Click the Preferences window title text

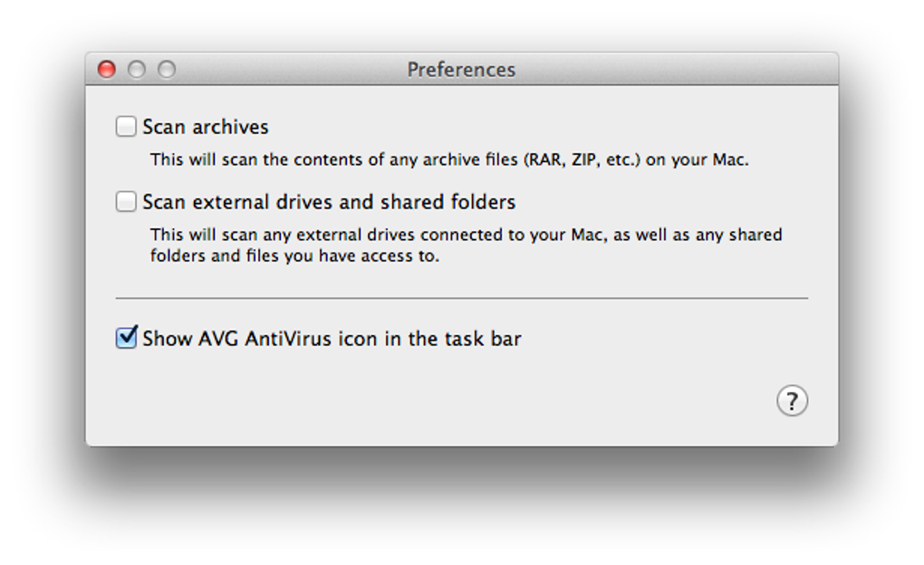coord(461,70)
